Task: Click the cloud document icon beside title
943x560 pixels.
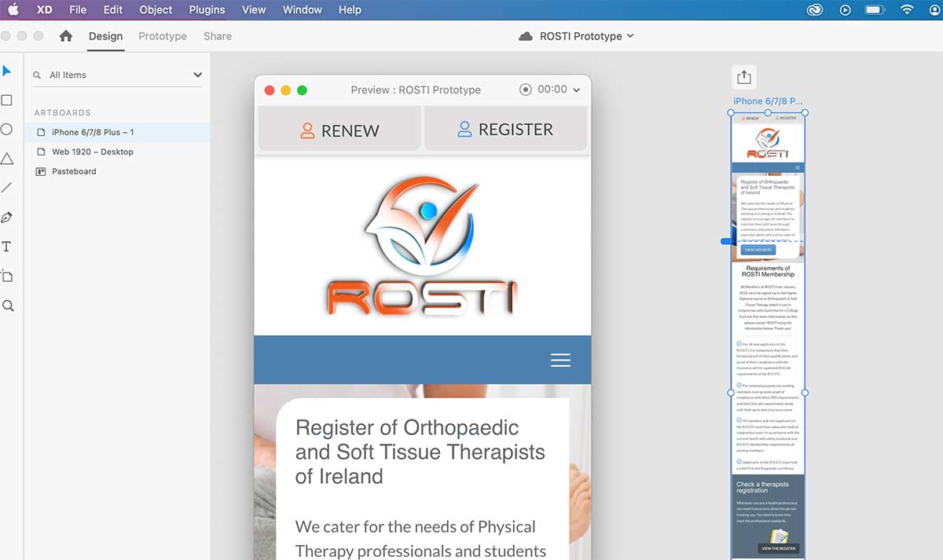Action: pyautogui.click(x=526, y=36)
